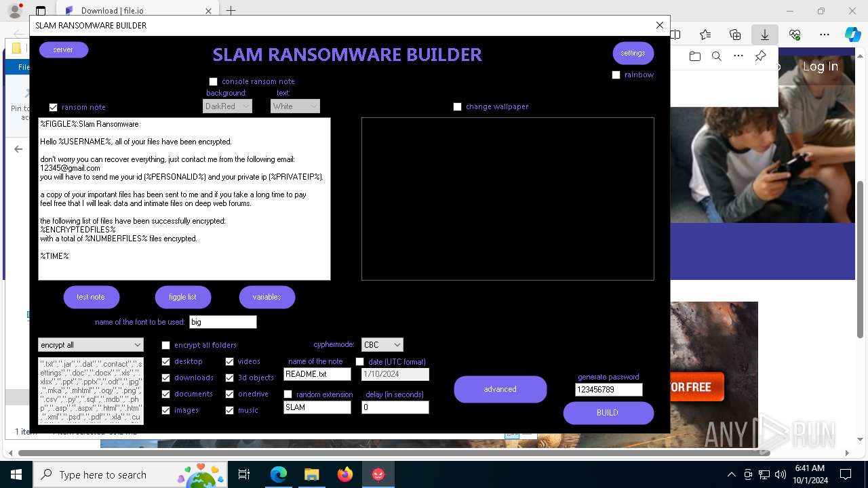Uncheck the documents folder checkbox
Image resolution: width=868 pixels, height=488 pixels.
[x=165, y=394]
